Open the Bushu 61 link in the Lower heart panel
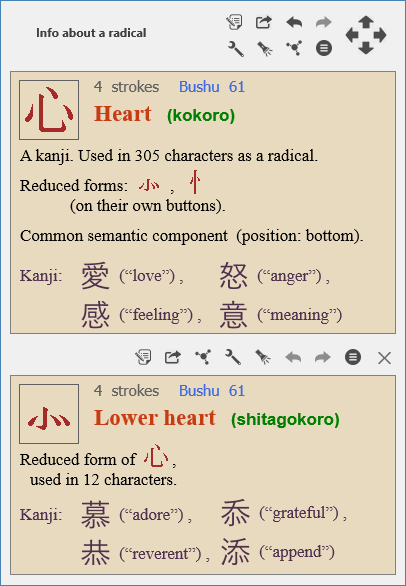 (x=212, y=391)
